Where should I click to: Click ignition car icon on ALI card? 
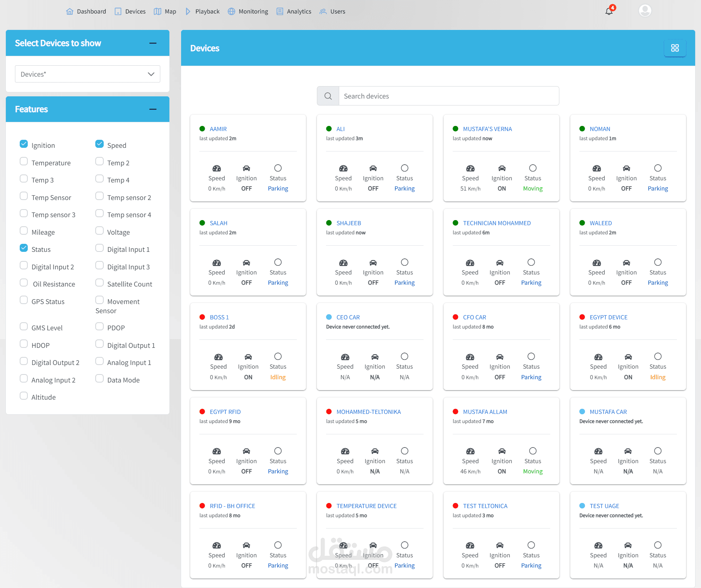click(373, 168)
